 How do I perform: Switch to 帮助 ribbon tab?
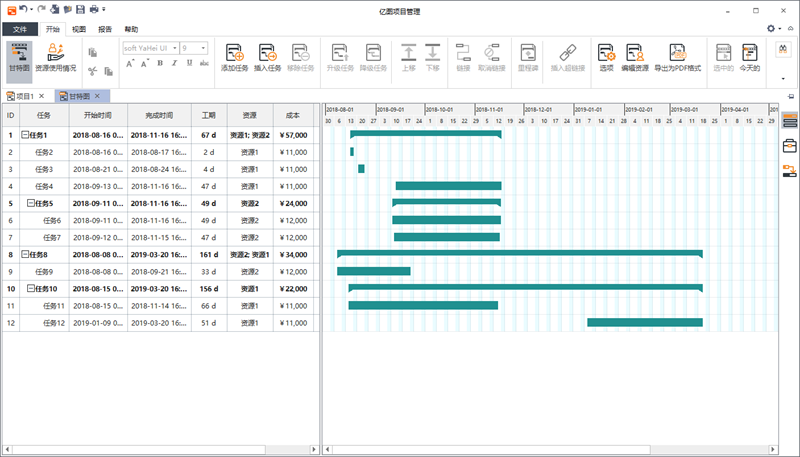pyautogui.click(x=131, y=29)
